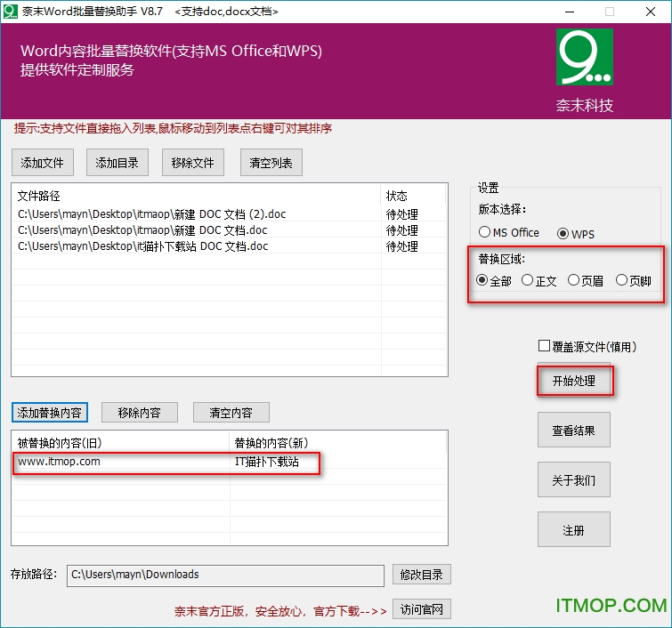Open the 关于我们 dialog
The image size is (672, 628).
coord(574,479)
